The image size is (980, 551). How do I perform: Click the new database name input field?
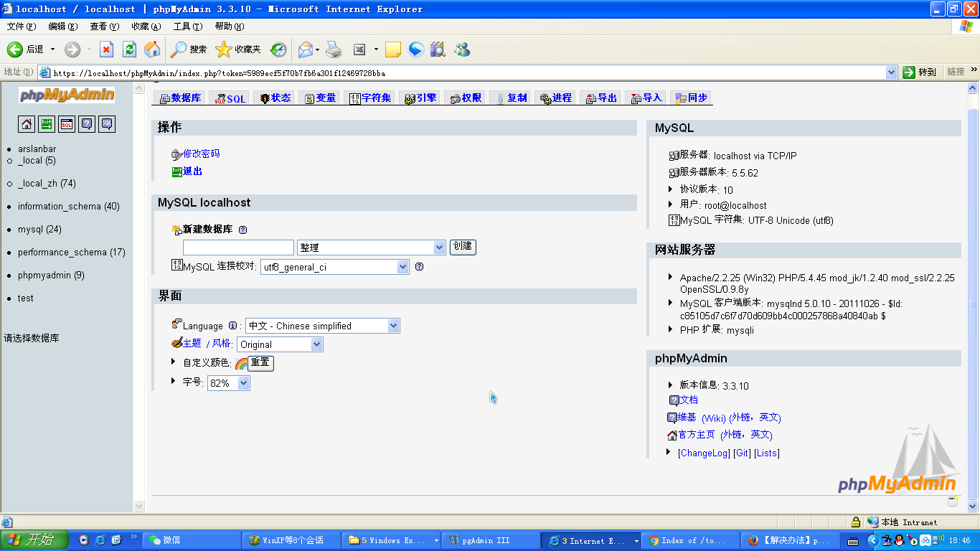[238, 248]
